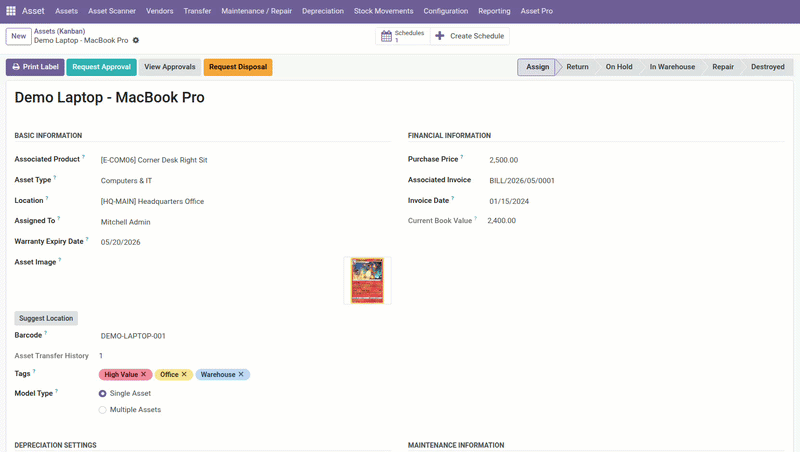Open the Associated Product field dropdown
800x452 pixels.
tap(245, 160)
